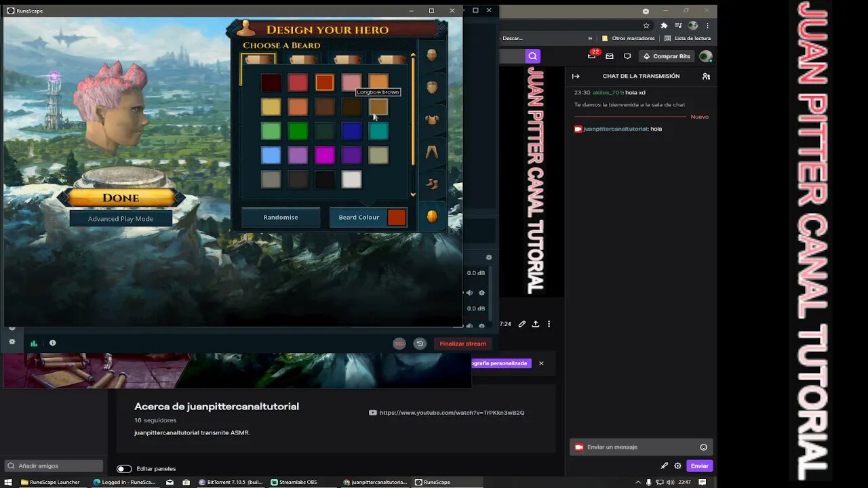Viewport: 868px width, 488px height.
Task: Open the head category tab in RuneScape
Action: click(432, 55)
